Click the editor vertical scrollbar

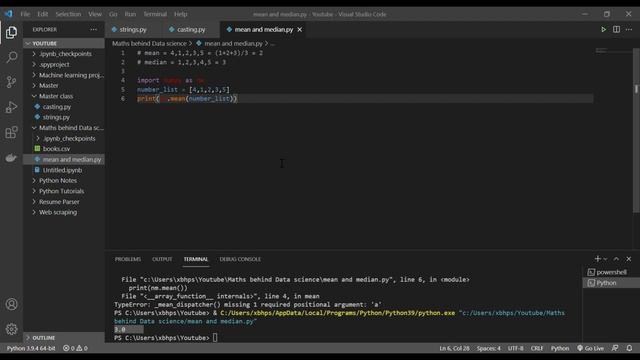tap(636, 131)
